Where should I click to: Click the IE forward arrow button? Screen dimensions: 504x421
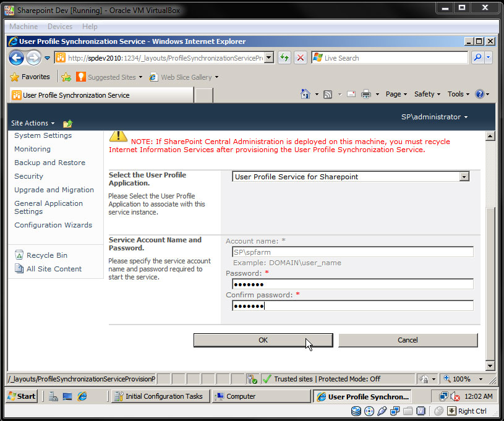pos(33,58)
